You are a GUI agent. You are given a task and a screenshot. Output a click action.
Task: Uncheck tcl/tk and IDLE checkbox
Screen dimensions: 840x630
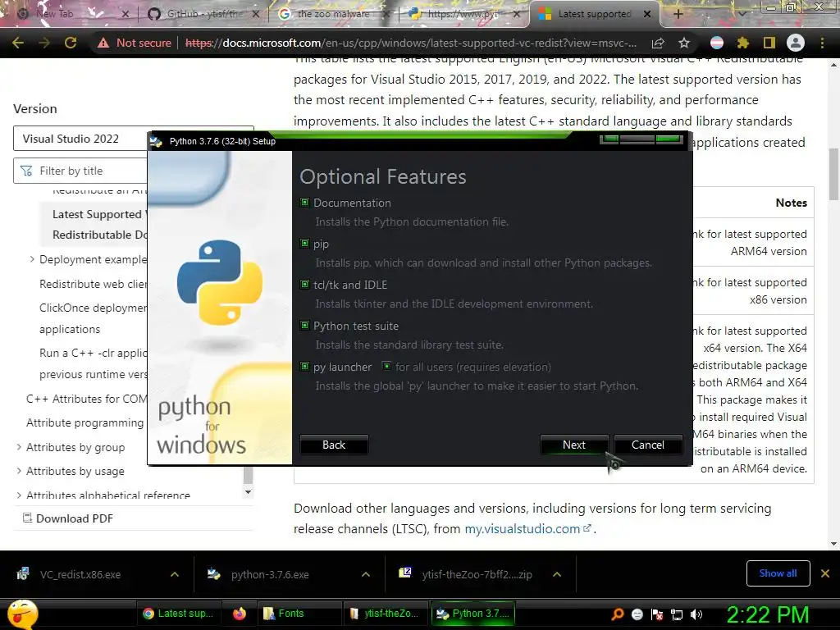(x=305, y=285)
